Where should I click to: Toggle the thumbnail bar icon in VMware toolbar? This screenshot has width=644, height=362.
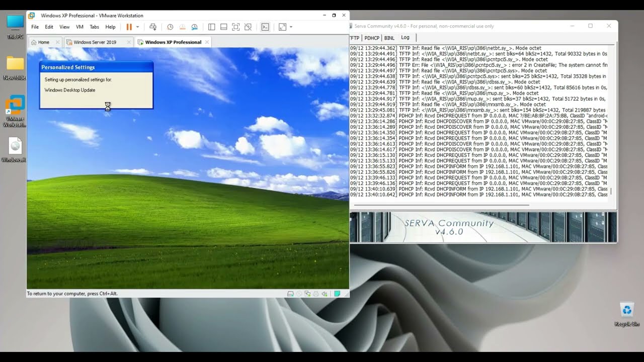[x=223, y=27]
